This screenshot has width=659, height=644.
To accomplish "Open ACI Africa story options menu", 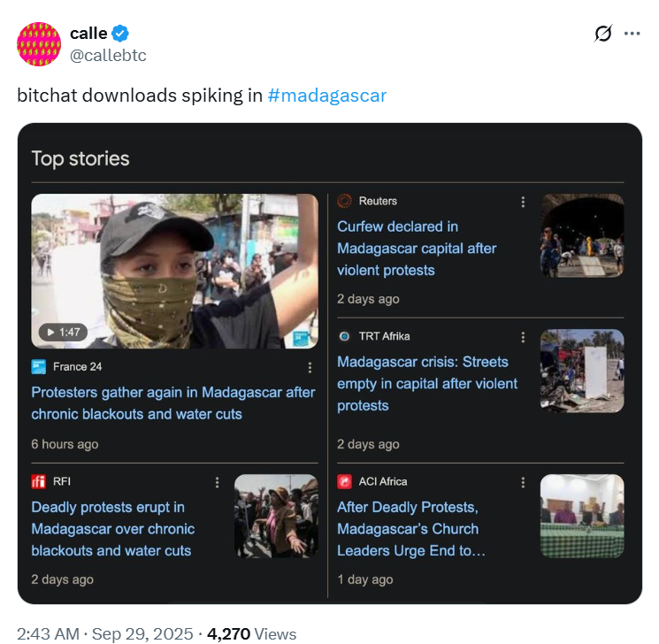I will (x=524, y=482).
